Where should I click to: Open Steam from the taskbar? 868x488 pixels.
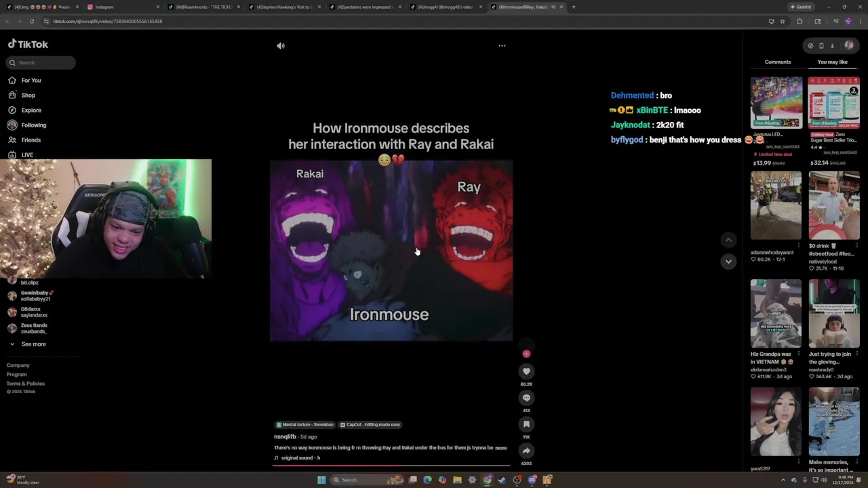point(502,480)
